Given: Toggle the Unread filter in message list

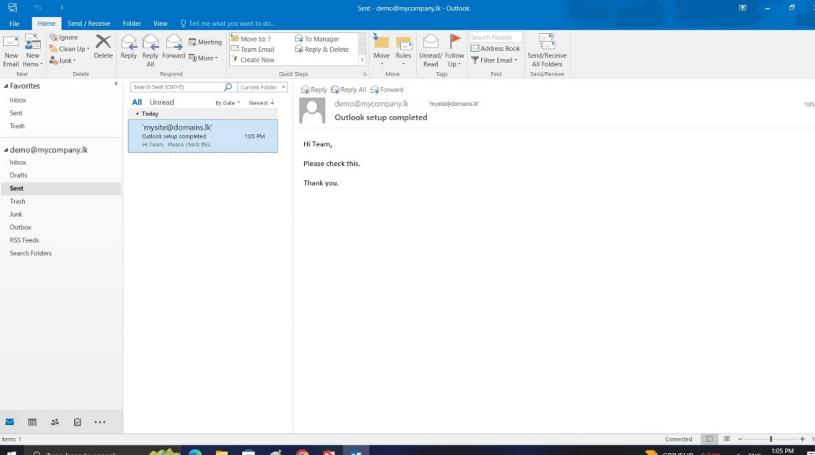Looking at the screenshot, I should 161,102.
